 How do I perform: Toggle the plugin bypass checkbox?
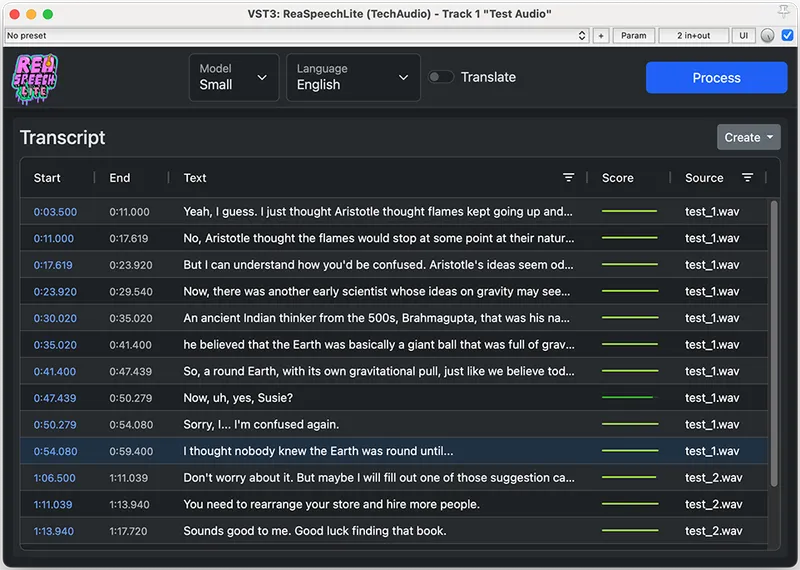tap(788, 35)
